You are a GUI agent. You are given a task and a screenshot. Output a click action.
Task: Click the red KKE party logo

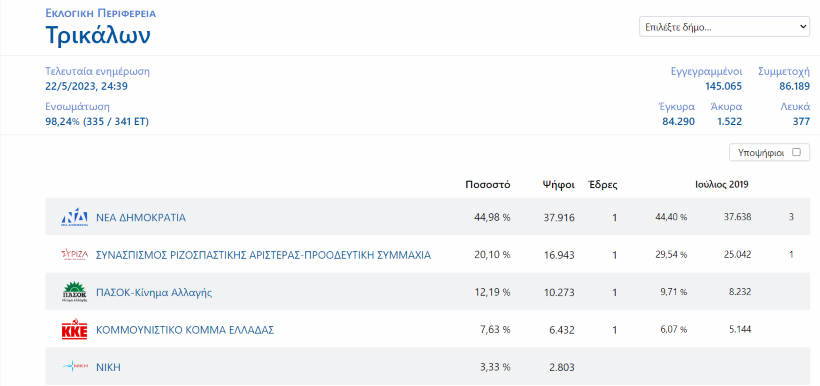pos(74,330)
